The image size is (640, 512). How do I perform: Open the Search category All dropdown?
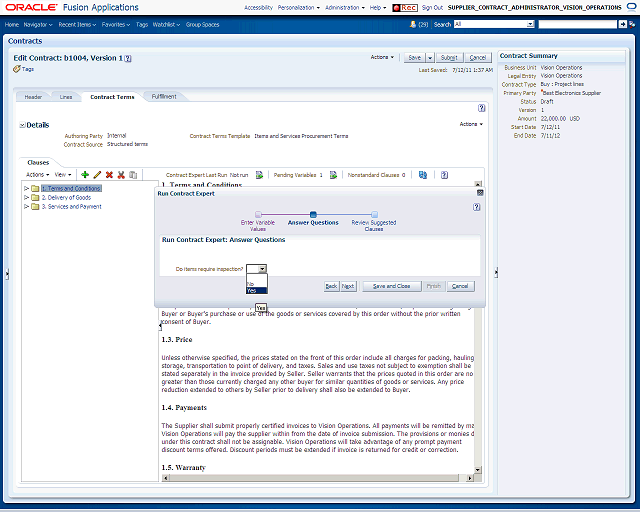[530, 24]
